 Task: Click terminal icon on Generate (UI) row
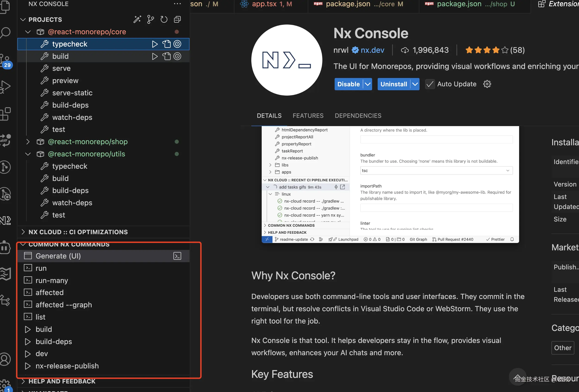click(177, 256)
